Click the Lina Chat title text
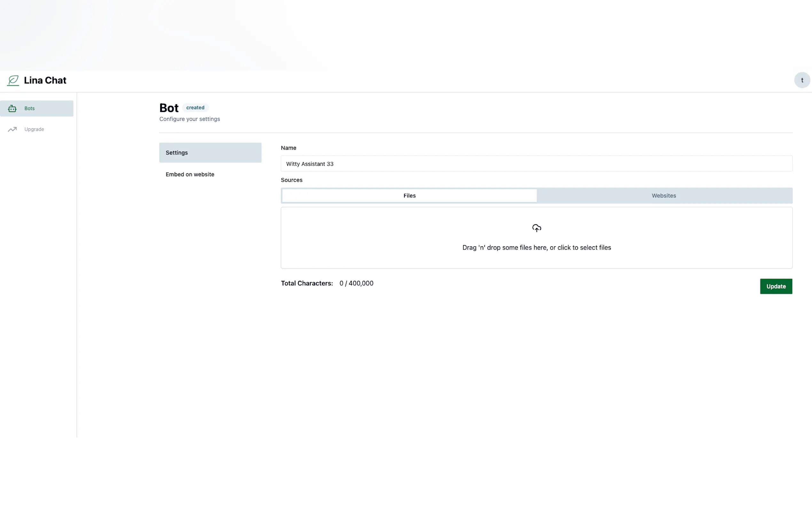The width and height of the screenshot is (812, 508). pos(45,80)
